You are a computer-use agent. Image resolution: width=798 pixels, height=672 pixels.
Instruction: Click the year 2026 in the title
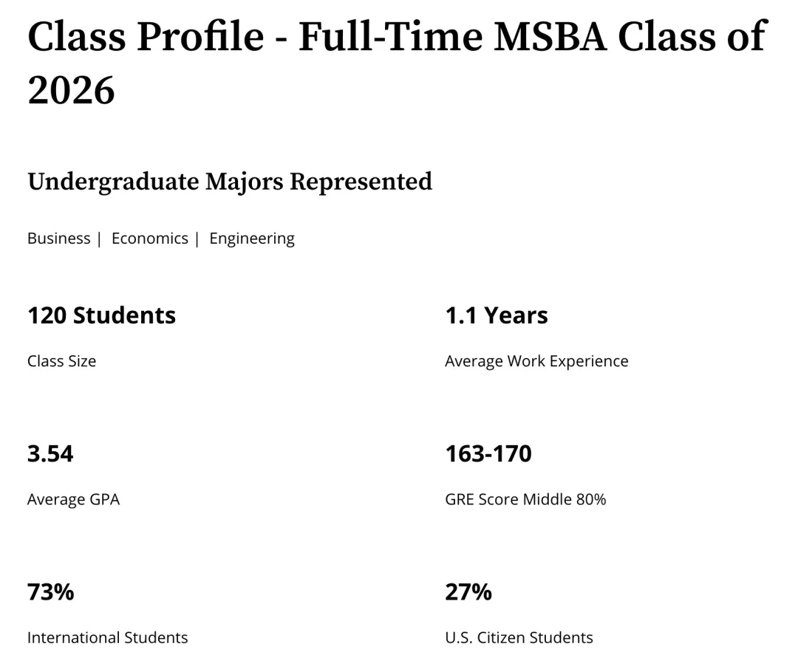pyautogui.click(x=72, y=91)
